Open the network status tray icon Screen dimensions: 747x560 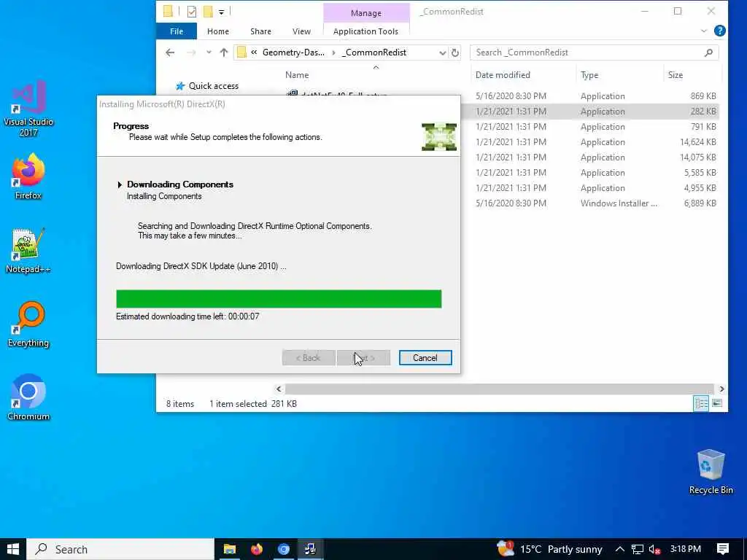[x=637, y=549]
